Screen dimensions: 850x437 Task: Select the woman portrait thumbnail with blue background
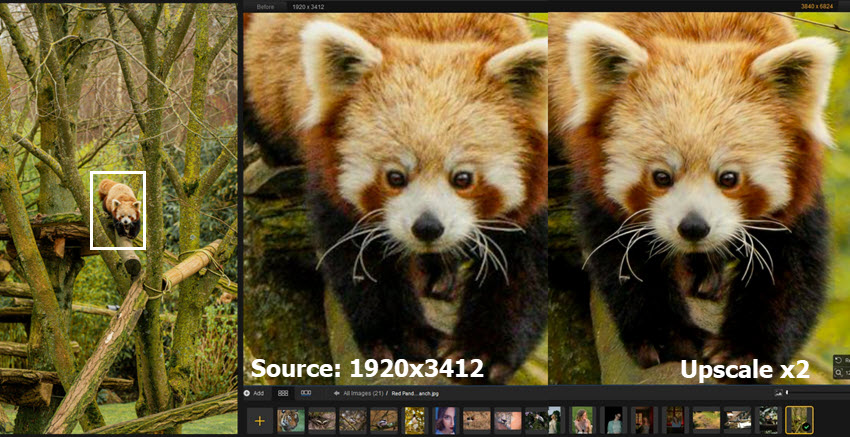445,420
